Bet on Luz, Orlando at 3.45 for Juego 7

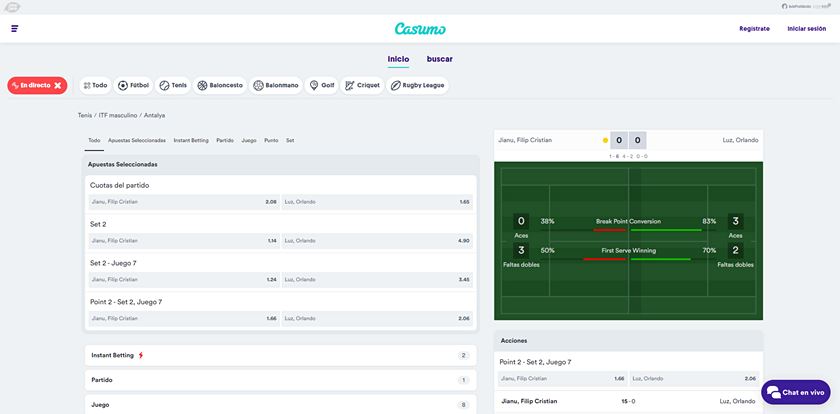pos(377,280)
